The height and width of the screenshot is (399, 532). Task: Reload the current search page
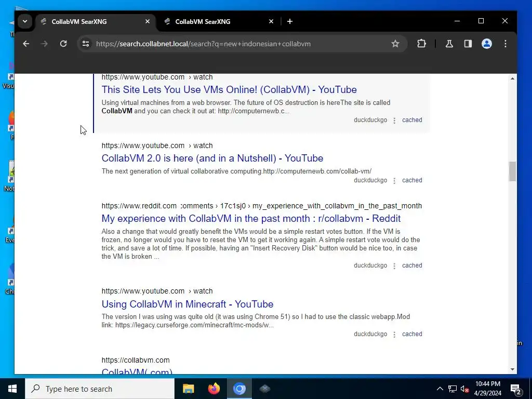(x=63, y=44)
